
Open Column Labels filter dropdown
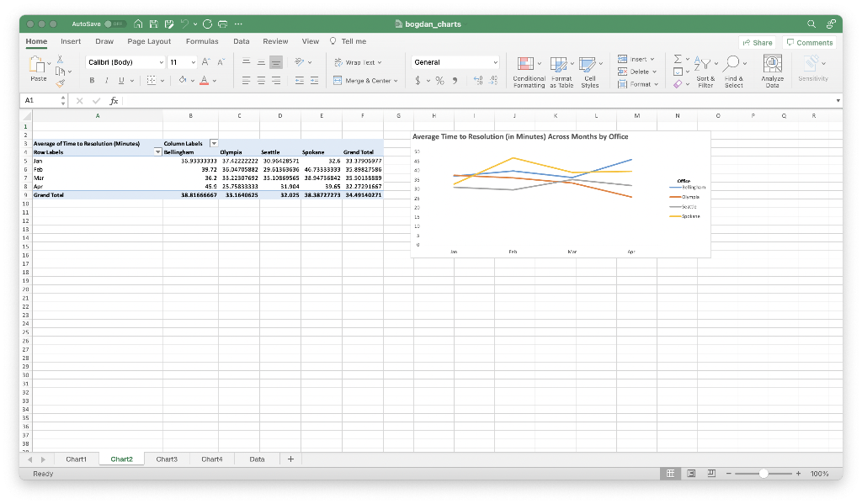[x=214, y=143]
